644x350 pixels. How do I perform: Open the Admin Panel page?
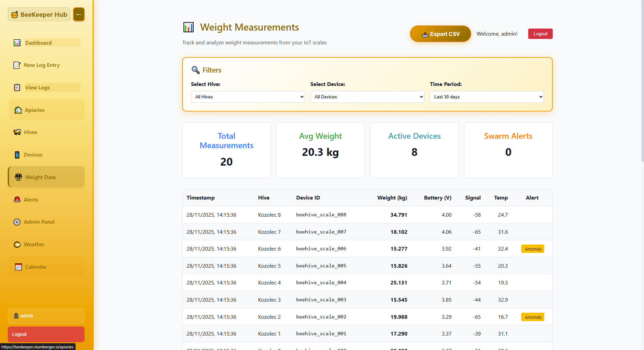pyautogui.click(x=46, y=222)
